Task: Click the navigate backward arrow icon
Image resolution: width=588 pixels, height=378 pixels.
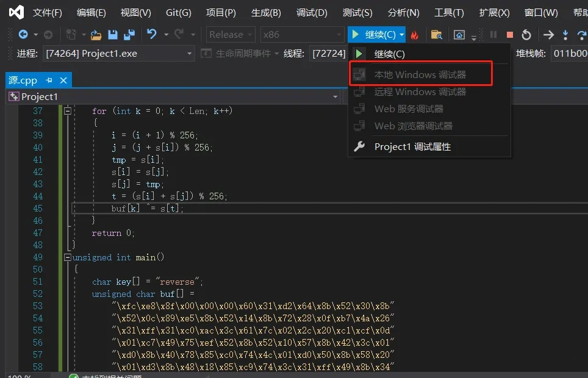Action: point(23,35)
